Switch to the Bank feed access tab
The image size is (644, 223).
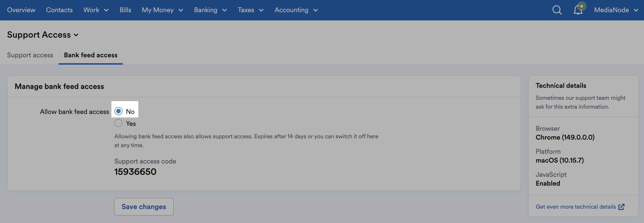tap(90, 55)
